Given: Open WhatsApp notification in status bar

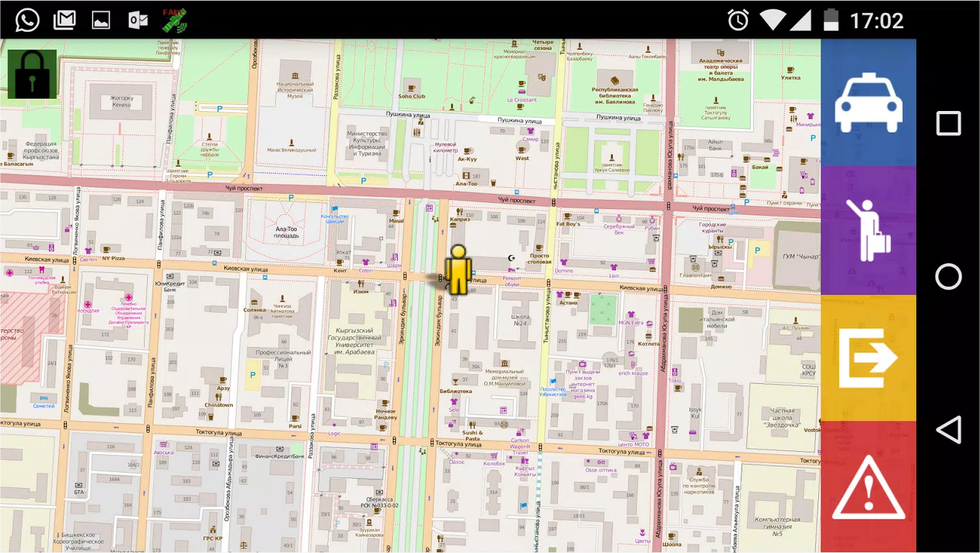Looking at the screenshot, I should click(x=27, y=20).
